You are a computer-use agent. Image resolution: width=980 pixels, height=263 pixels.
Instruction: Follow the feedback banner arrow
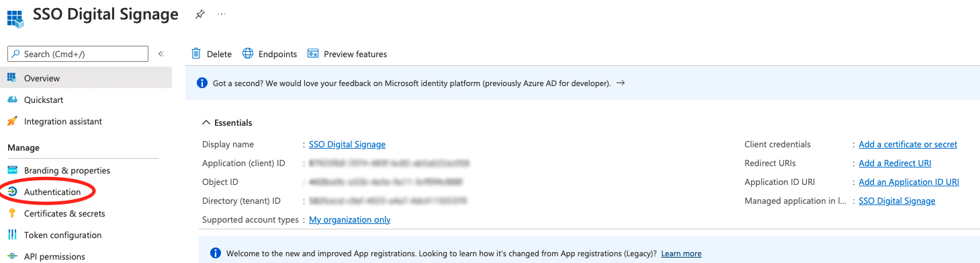[621, 83]
